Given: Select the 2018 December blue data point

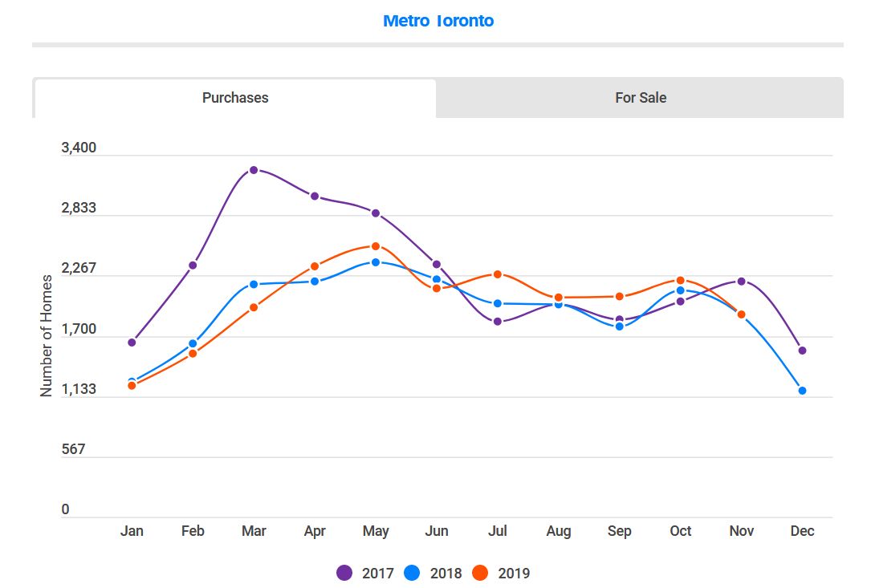Looking at the screenshot, I should coord(802,391).
